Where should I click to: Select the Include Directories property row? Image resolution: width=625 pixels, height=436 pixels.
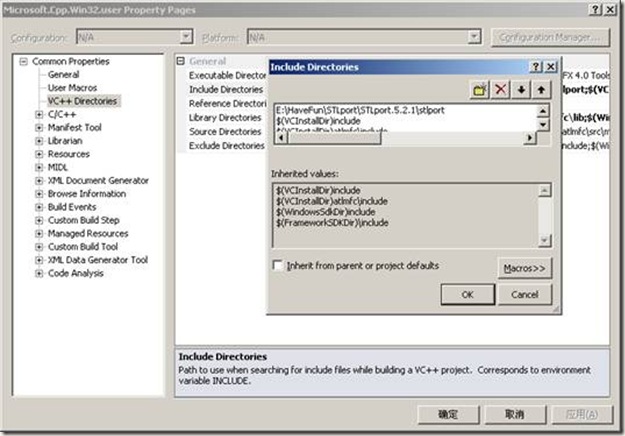tap(226, 90)
